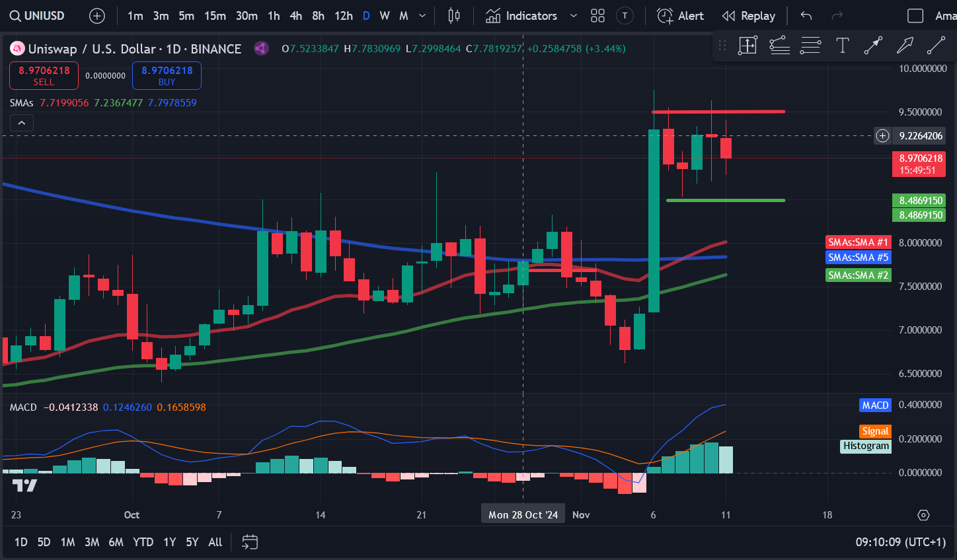The width and height of the screenshot is (957, 560).
Task: Click the orange Signal axis label
Action: (875, 431)
